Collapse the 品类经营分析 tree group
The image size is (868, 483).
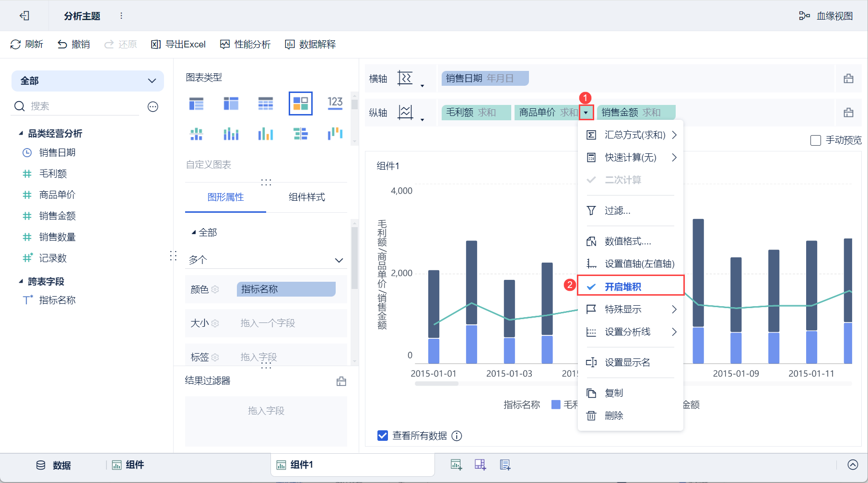click(x=21, y=133)
